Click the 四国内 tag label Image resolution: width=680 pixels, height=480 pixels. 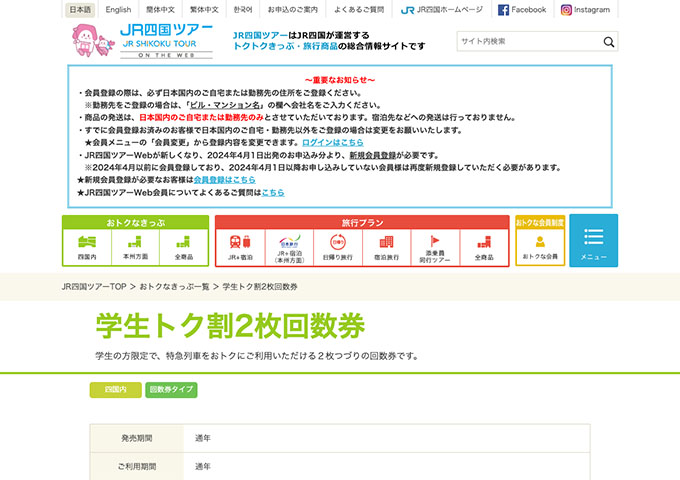point(116,390)
